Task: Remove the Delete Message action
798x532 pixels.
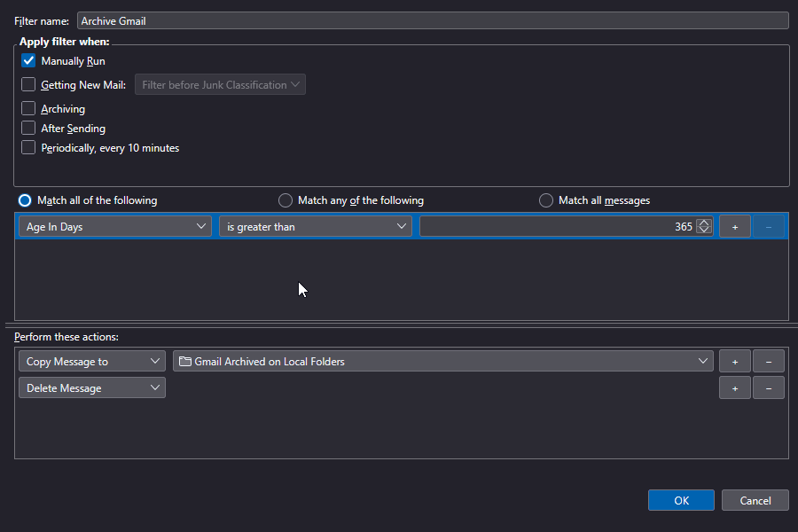Action: [x=768, y=387]
